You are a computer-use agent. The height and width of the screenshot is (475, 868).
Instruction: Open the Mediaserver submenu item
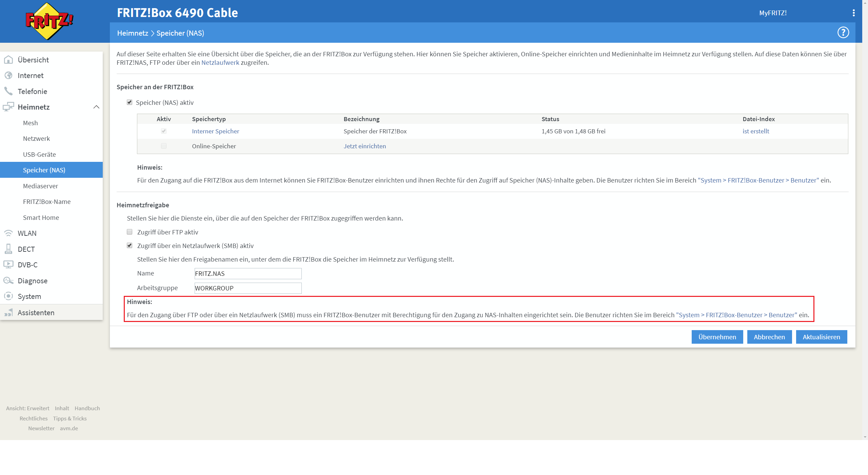point(40,186)
